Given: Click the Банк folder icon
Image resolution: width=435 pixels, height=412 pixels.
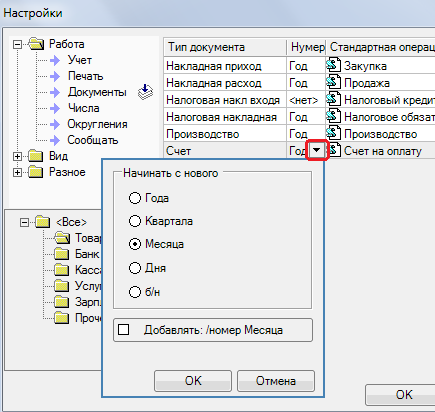Looking at the screenshot, I should pyautogui.click(x=62, y=254).
